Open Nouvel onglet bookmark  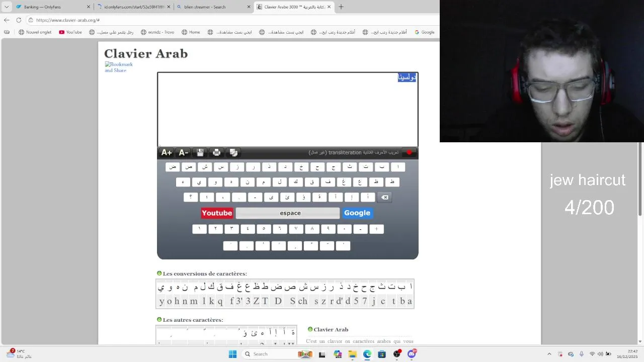coord(35,32)
